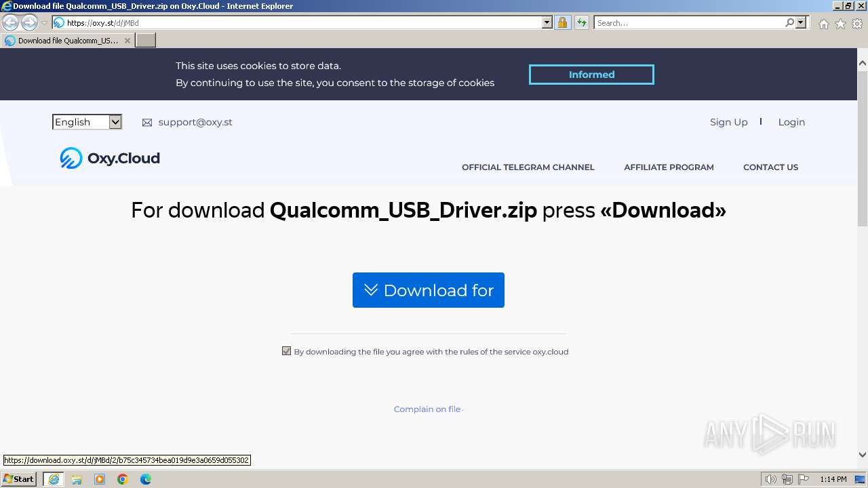868x488 pixels.
Task: Click the Complain on file link
Action: coord(427,409)
